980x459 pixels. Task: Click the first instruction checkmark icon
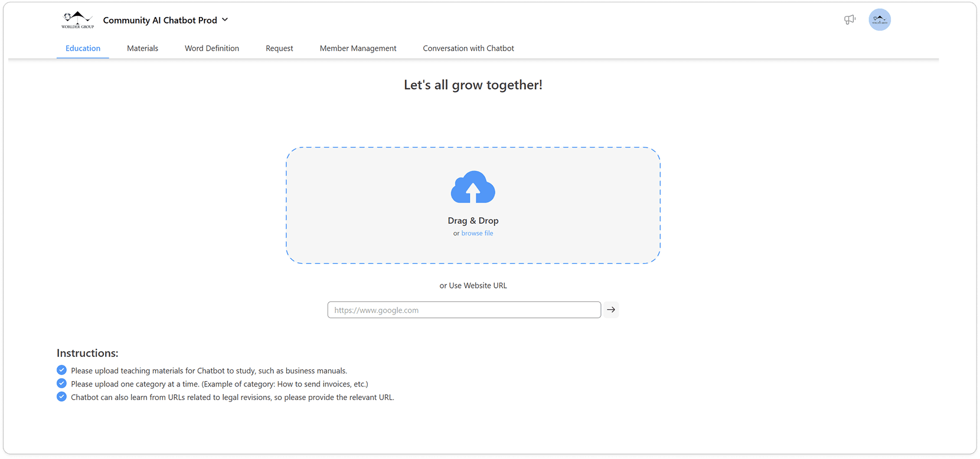[61, 370]
